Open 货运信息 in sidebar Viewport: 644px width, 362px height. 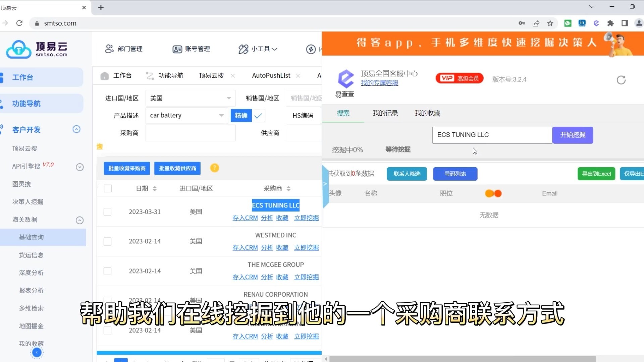coord(31,255)
